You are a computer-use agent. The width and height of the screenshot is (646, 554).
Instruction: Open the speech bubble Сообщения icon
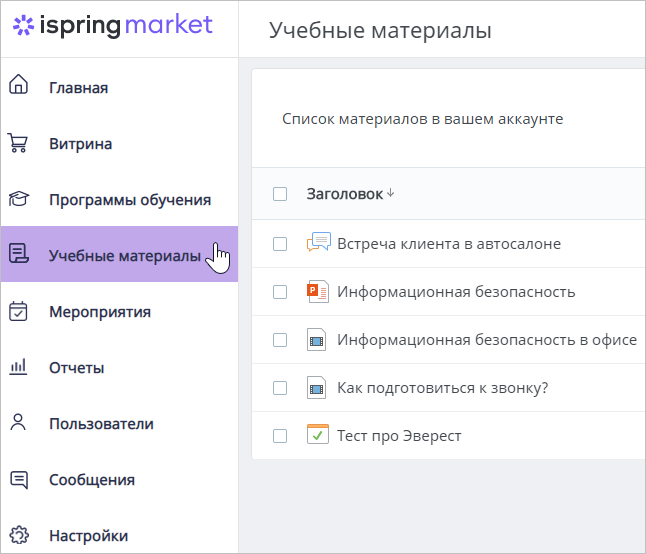19,479
